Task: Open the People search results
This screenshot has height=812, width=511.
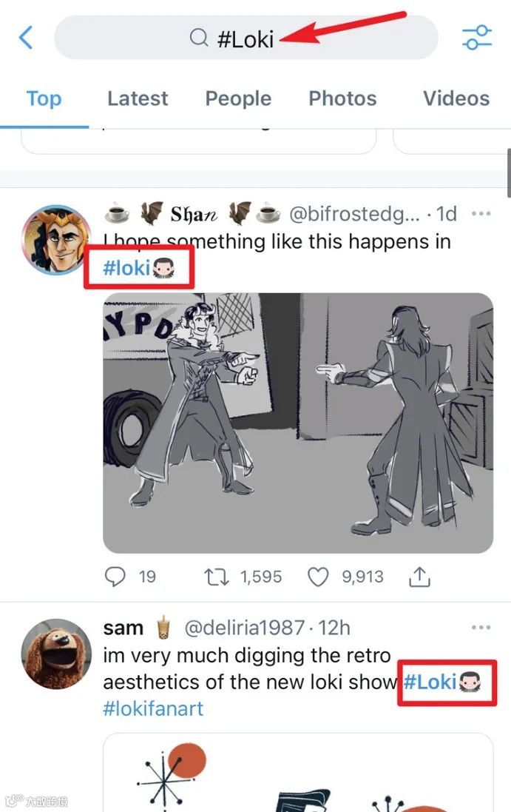Action: tap(238, 98)
